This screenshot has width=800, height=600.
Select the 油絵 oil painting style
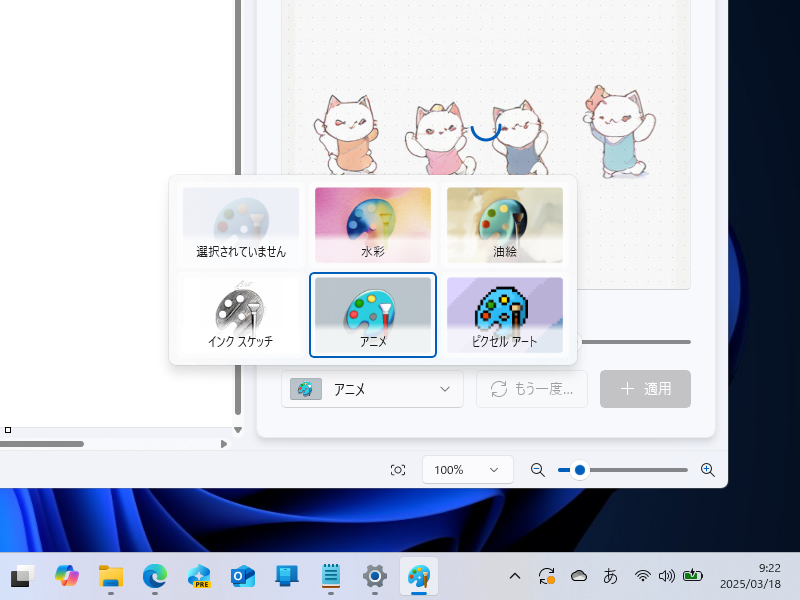tap(505, 225)
